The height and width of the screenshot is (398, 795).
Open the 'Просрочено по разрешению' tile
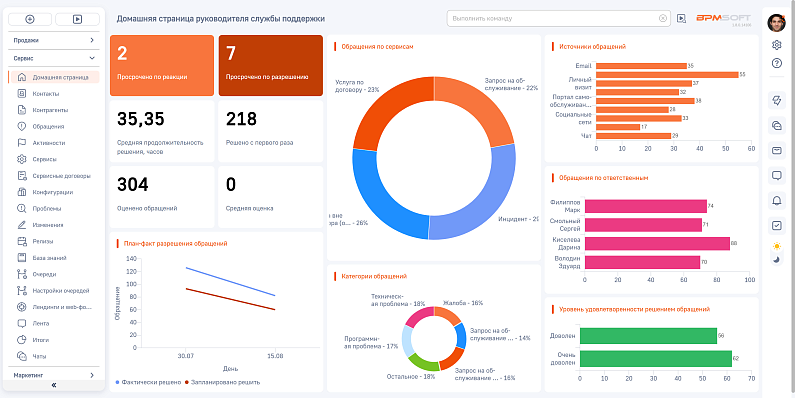(x=271, y=65)
